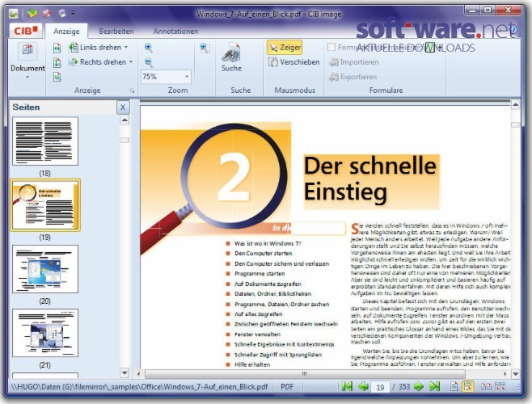Go to next page green arrow

tap(419, 386)
